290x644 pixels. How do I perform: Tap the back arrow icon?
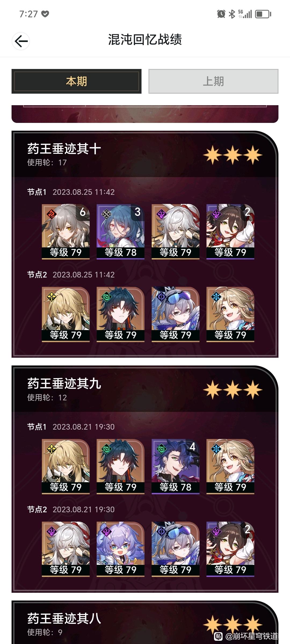(21, 41)
